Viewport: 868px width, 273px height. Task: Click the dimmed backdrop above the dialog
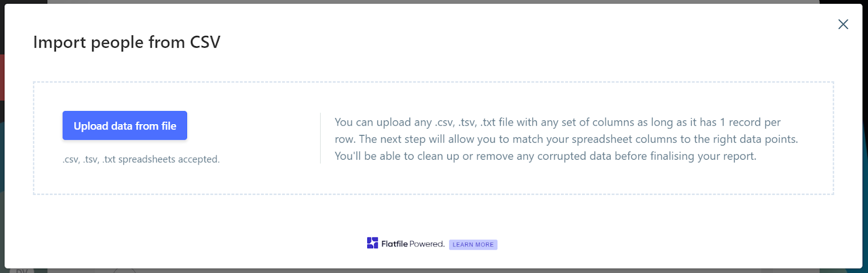434,2
